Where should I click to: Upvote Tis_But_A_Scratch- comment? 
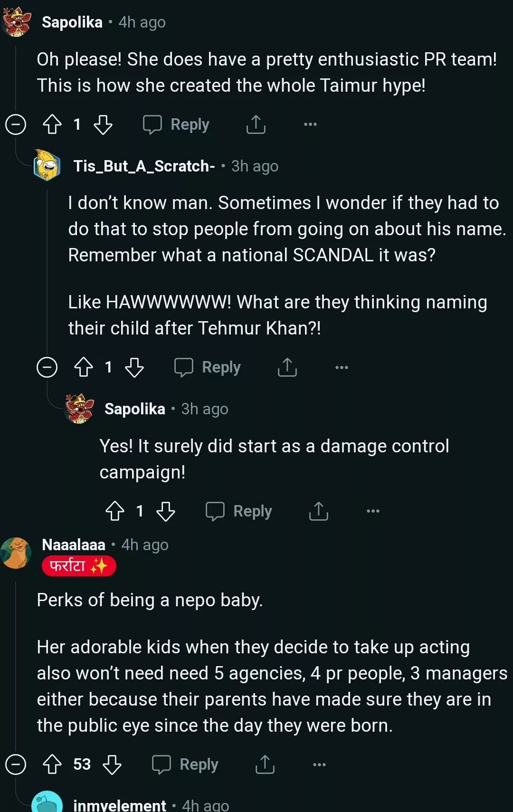point(84,367)
